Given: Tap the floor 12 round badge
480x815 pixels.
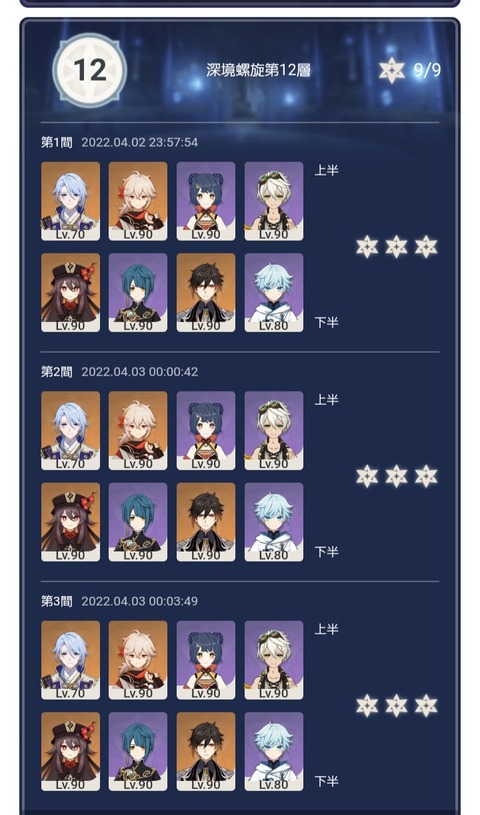Looking at the screenshot, I should pos(89,71).
